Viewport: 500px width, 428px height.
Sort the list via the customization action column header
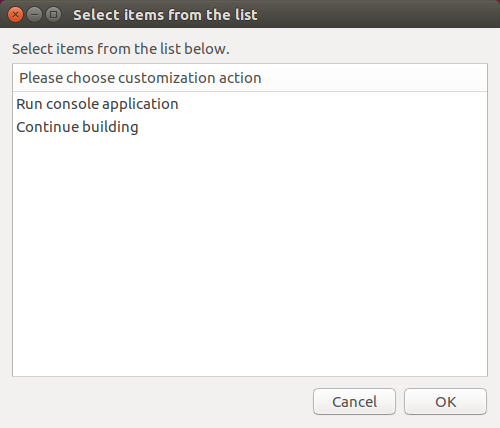[250, 78]
